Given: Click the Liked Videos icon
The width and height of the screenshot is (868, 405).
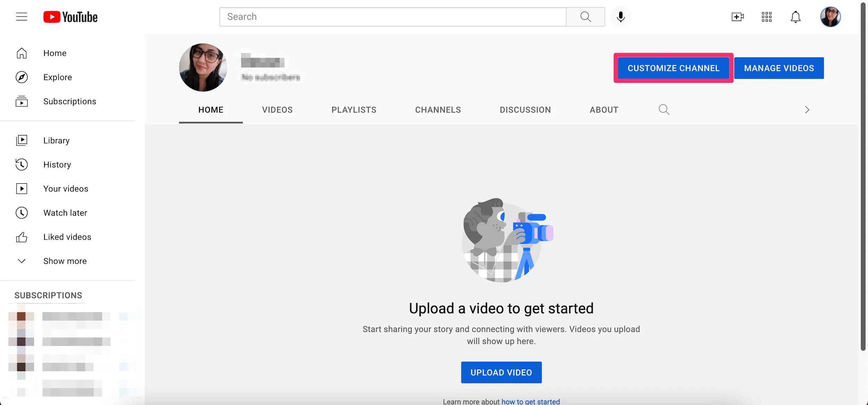Looking at the screenshot, I should tap(21, 237).
